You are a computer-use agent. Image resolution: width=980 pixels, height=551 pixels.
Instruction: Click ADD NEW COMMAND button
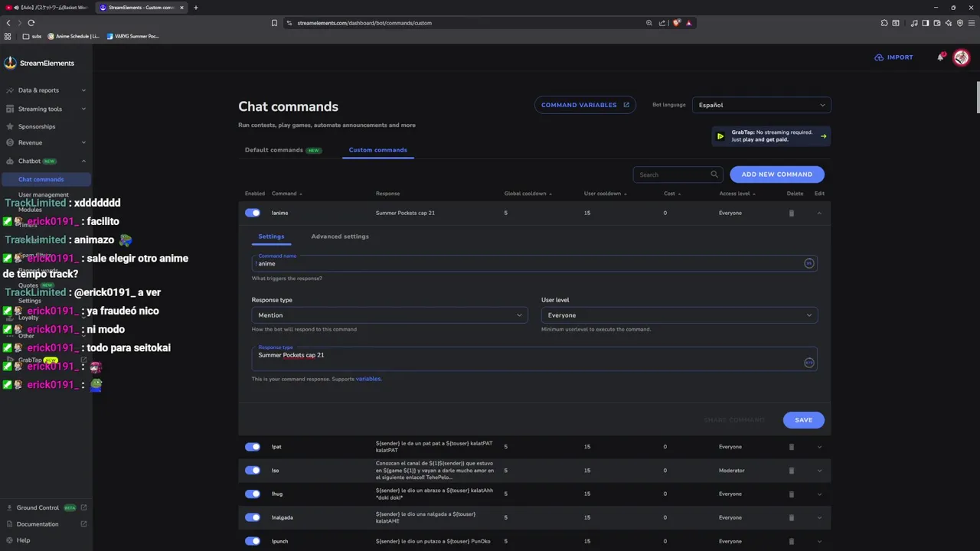777,174
